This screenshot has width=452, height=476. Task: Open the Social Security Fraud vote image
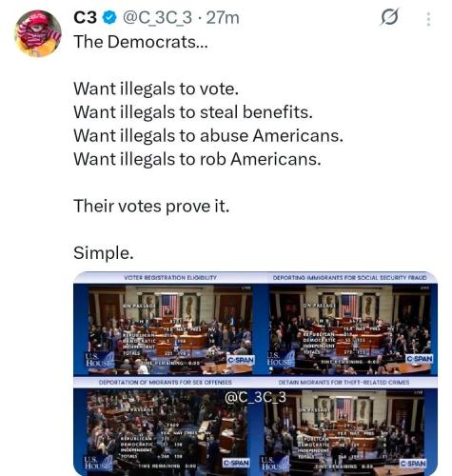click(347, 324)
